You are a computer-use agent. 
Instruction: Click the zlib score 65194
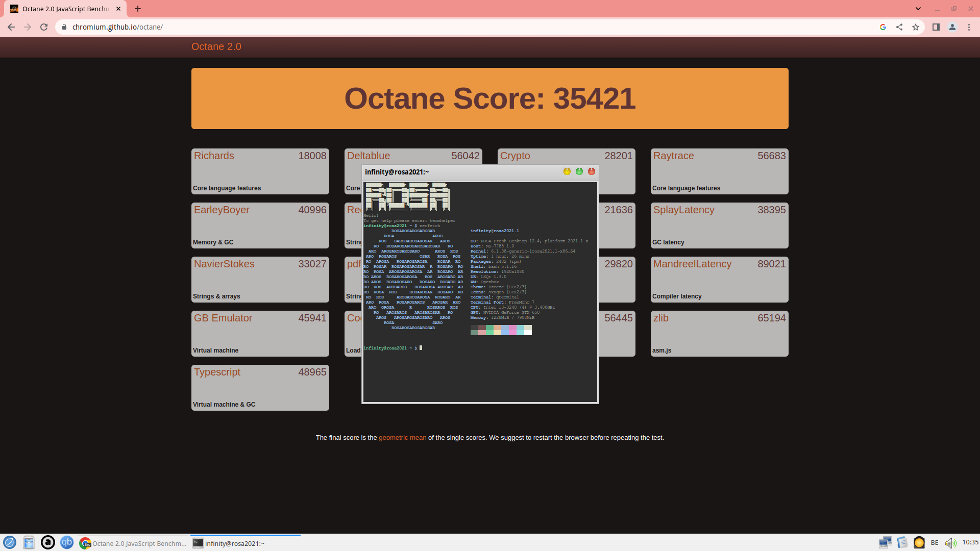[772, 318]
